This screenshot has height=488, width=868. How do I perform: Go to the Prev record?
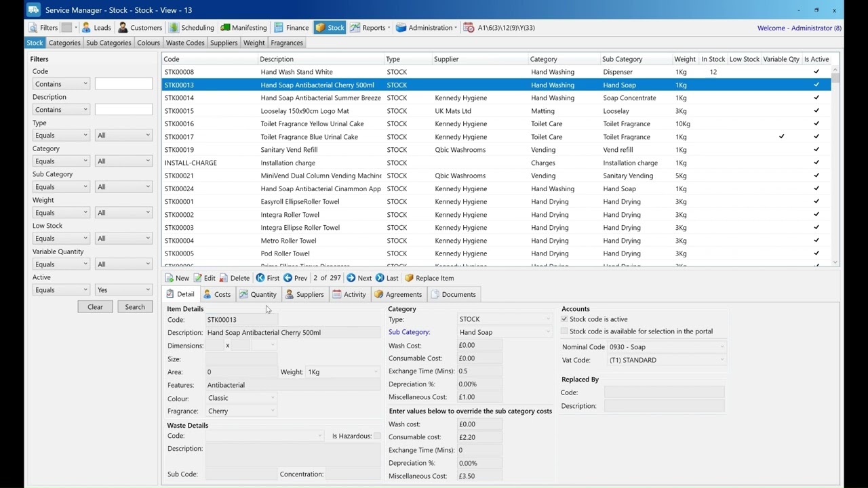point(295,278)
